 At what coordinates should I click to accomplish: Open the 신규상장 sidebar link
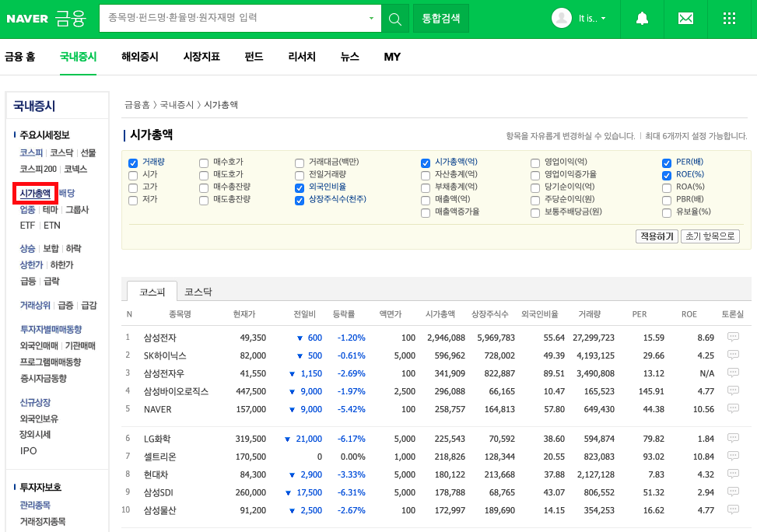pyautogui.click(x=35, y=402)
